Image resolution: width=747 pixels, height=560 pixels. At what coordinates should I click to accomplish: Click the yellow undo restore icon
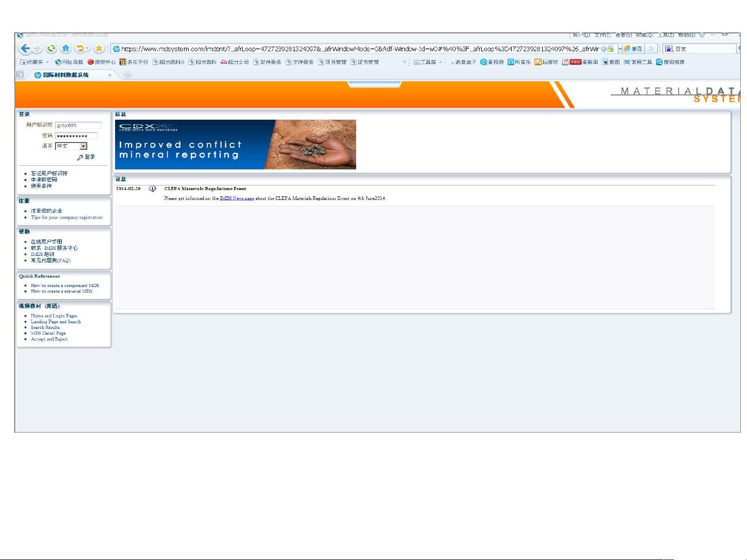click(80, 49)
